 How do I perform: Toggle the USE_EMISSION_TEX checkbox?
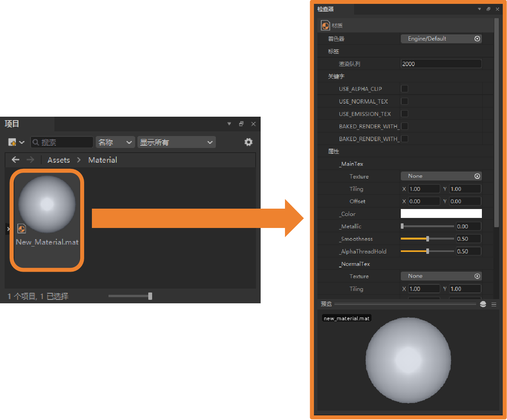point(405,114)
